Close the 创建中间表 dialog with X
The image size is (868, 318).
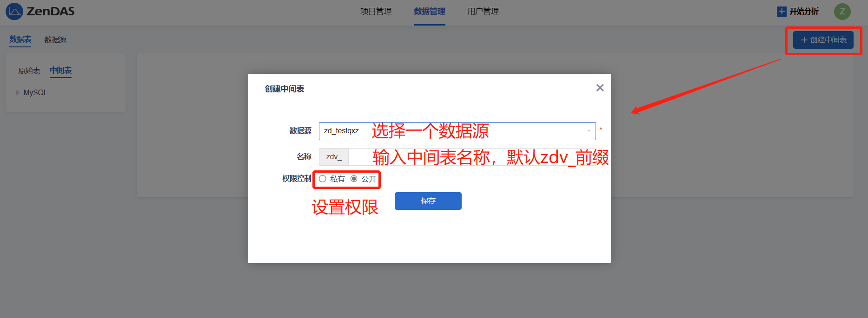600,88
